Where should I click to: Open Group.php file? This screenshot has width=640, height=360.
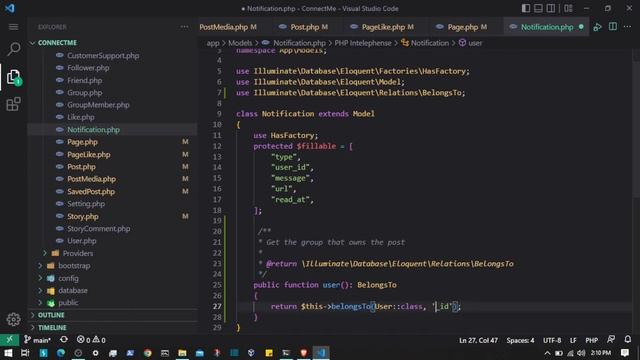pyautogui.click(x=84, y=93)
